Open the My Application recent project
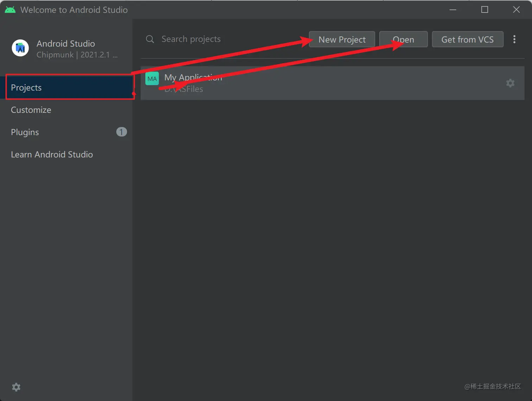 point(332,83)
